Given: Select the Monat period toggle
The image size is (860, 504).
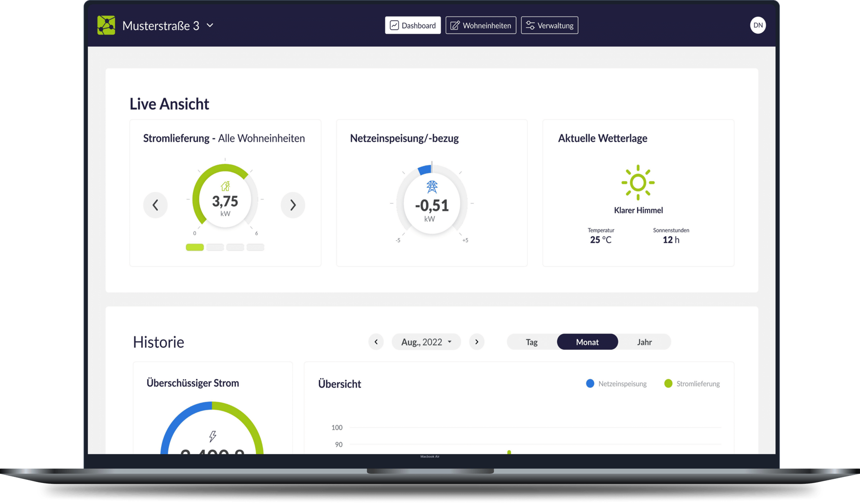Looking at the screenshot, I should (x=587, y=342).
